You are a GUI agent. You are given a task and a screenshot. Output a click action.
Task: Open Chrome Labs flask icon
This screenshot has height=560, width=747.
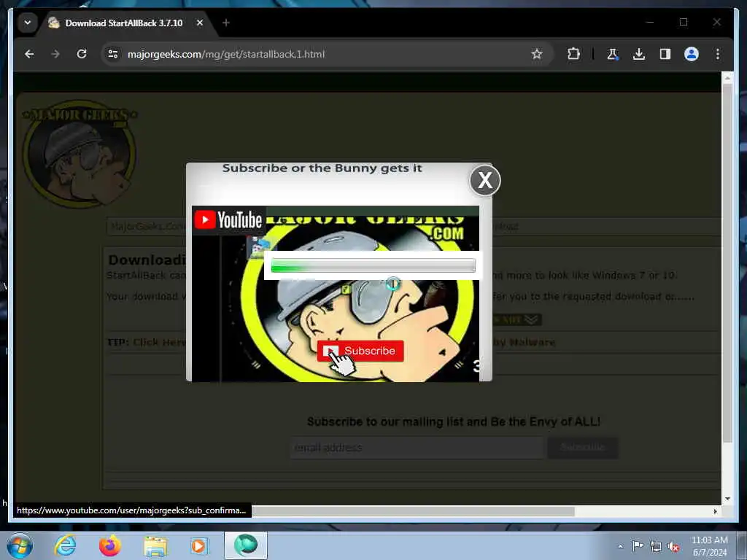tap(613, 54)
